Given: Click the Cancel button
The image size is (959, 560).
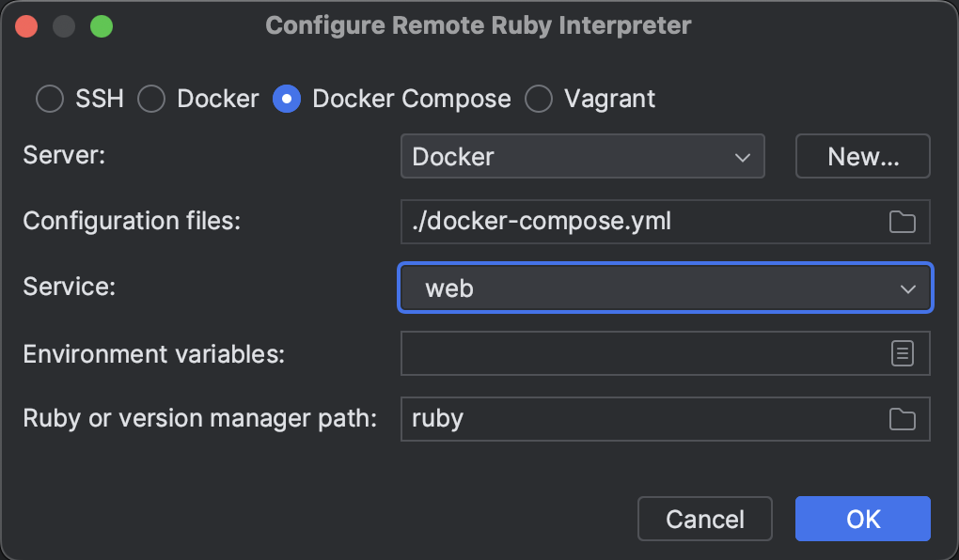Looking at the screenshot, I should click(704, 519).
